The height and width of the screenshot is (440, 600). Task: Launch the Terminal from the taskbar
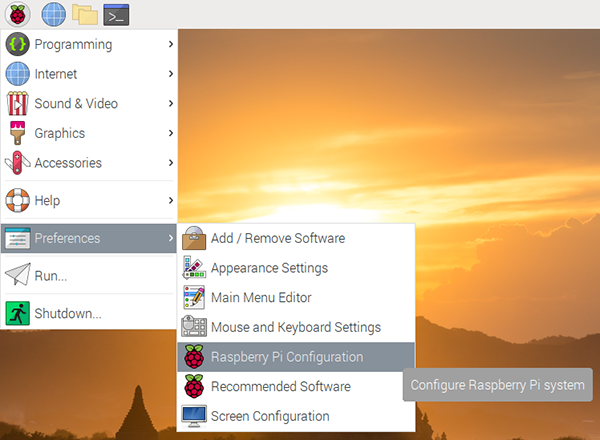[116, 15]
